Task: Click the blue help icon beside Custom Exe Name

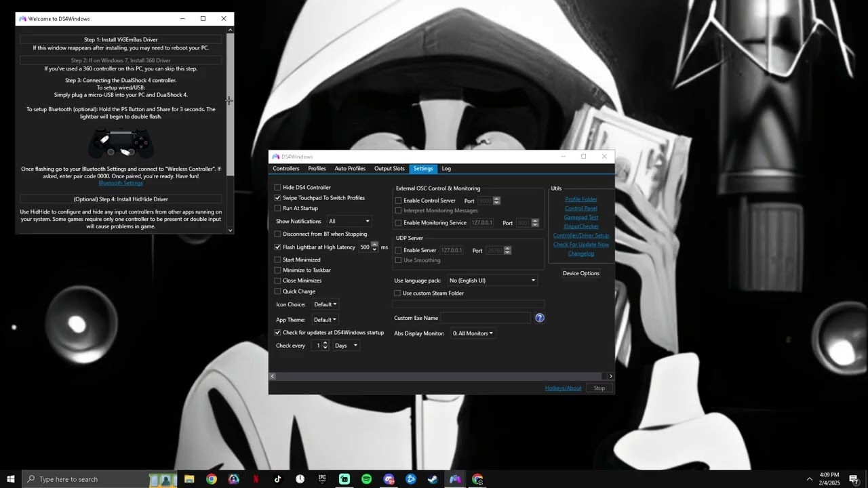Action: pos(540,318)
